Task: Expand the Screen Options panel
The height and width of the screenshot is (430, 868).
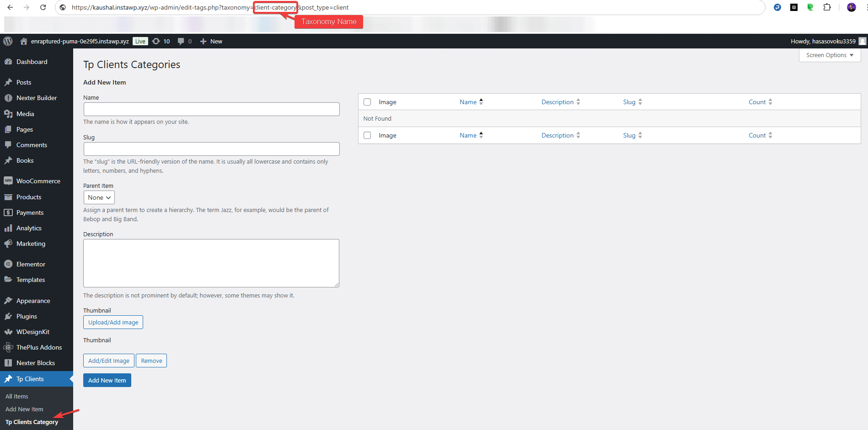Action: [x=829, y=55]
